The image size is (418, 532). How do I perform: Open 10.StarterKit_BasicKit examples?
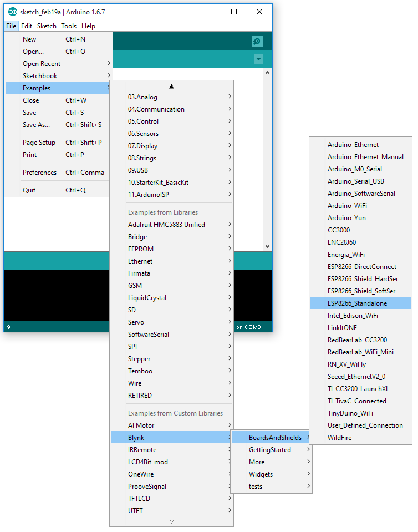coord(171,183)
